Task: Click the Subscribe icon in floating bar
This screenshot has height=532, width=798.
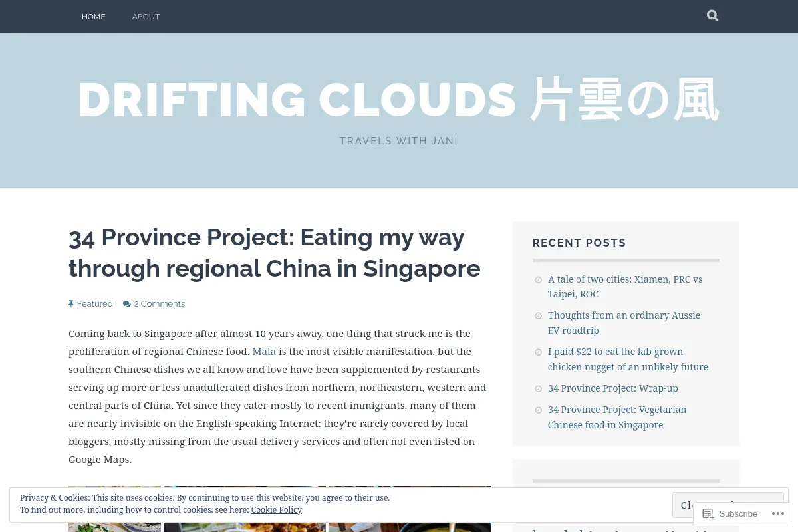Action: [708, 513]
